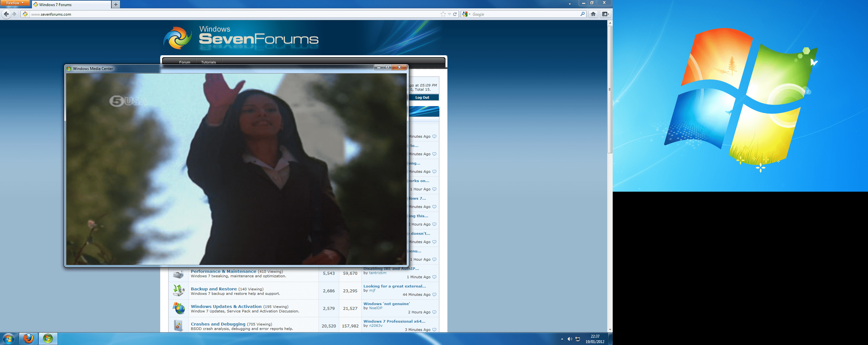This screenshot has width=868, height=345.
Task: Open the Tutorials menu on SevenForums
Action: [x=208, y=62]
